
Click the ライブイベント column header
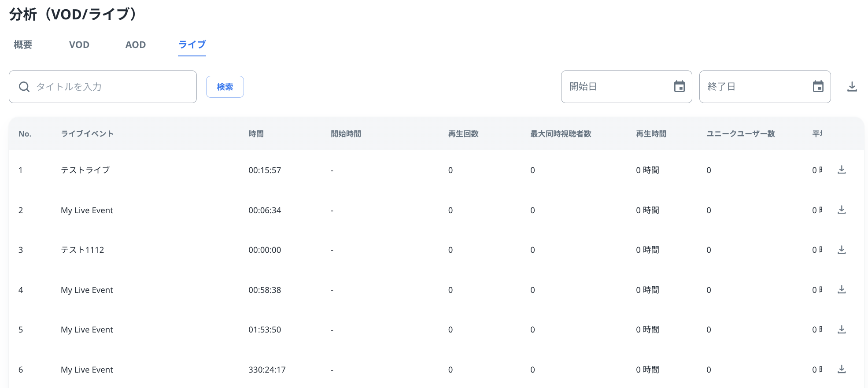point(87,134)
